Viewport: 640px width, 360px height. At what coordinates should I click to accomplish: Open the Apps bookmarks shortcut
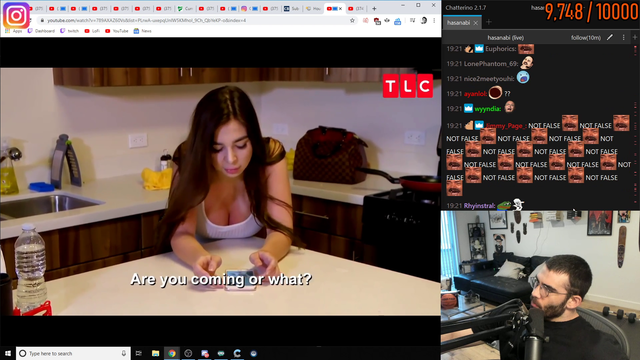[13, 31]
